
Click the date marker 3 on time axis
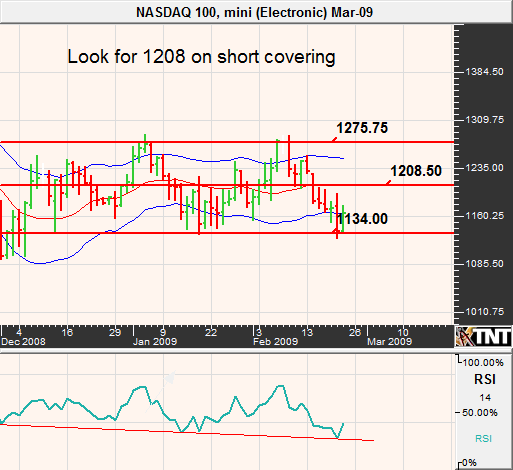coord(259,332)
